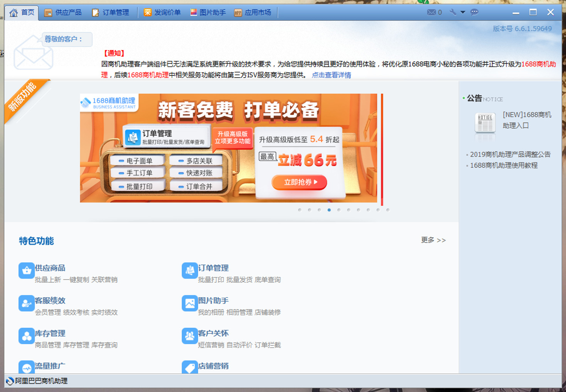Image resolution: width=566 pixels, height=392 pixels.
Task: Click the 升级高级版 badge on banner
Action: pyautogui.click(x=232, y=137)
